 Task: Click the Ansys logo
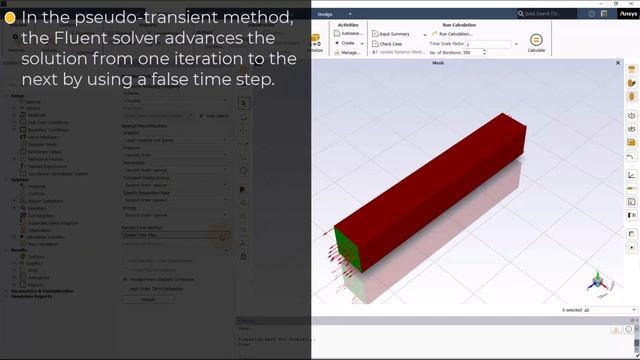[628, 13]
